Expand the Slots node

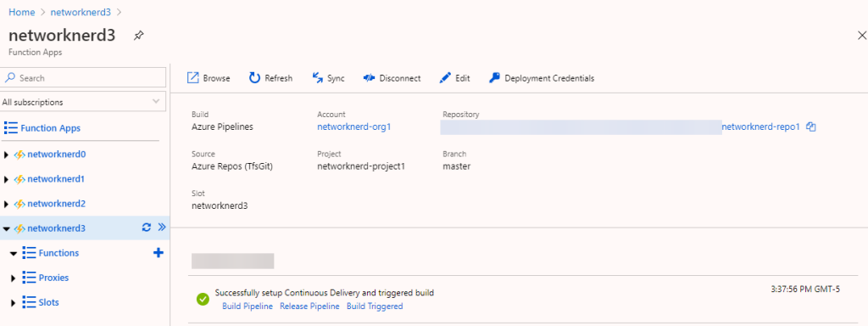click(x=14, y=303)
